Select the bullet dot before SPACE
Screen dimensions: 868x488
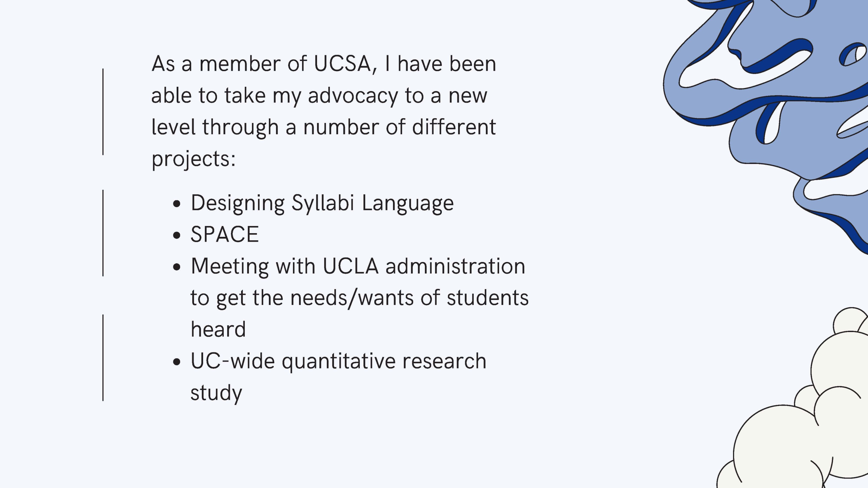pos(176,235)
